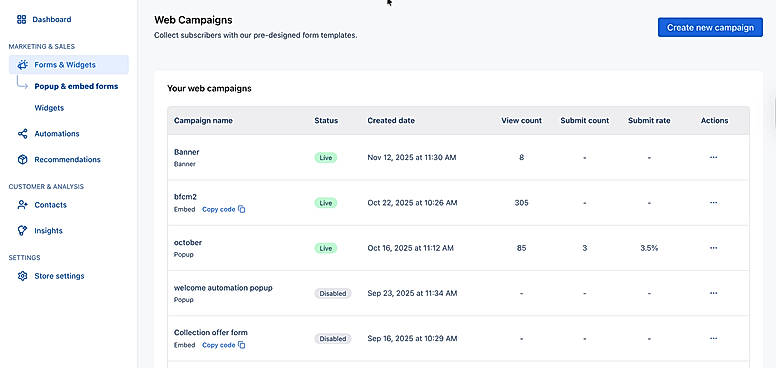This screenshot has width=776, height=368.
Task: Click Disabled badge for welcome automation popup
Action: 333,293
